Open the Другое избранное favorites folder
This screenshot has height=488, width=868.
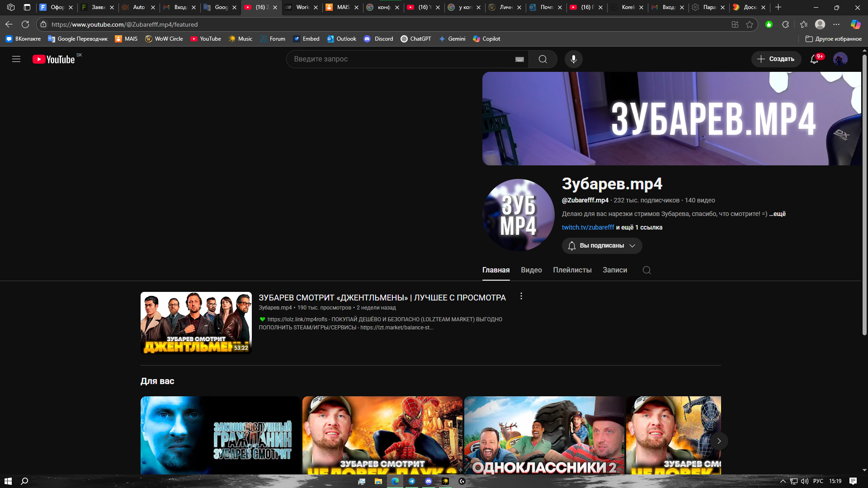[x=834, y=39]
